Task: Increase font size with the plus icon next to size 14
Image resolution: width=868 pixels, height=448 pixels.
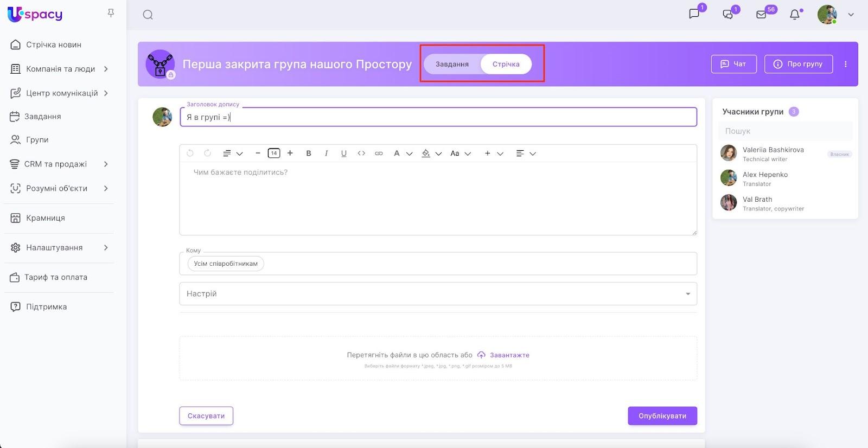Action: [290, 153]
